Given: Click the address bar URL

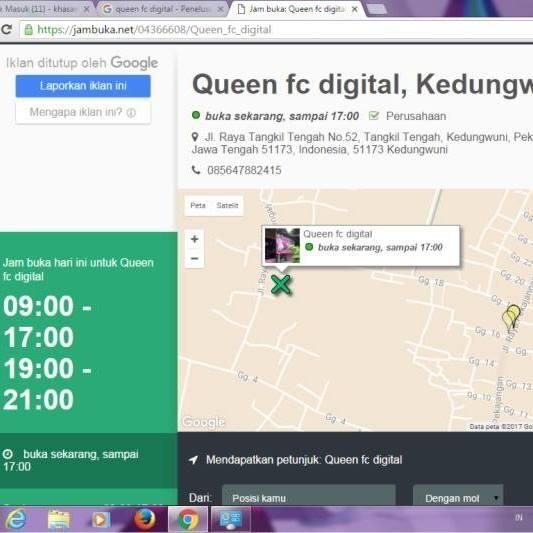Looking at the screenshot, I should pyautogui.click(x=154, y=30).
